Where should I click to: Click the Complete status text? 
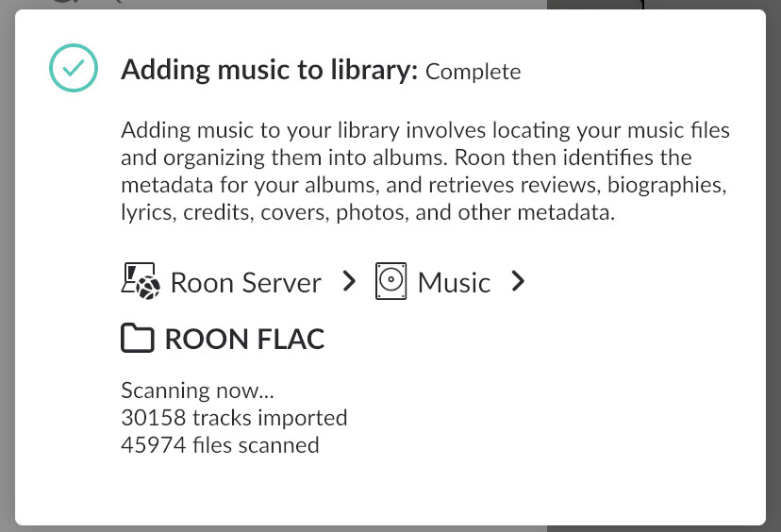[473, 72]
